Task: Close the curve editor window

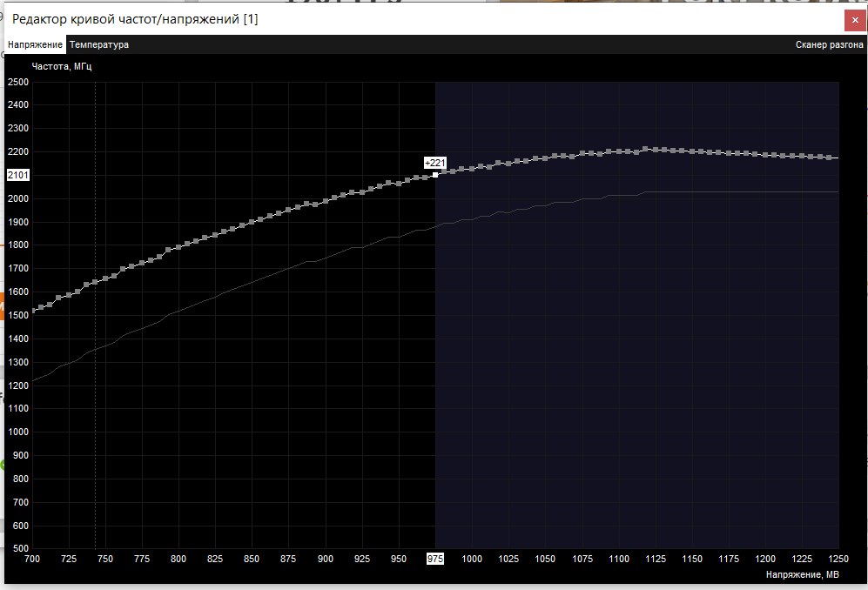Action: (x=855, y=20)
